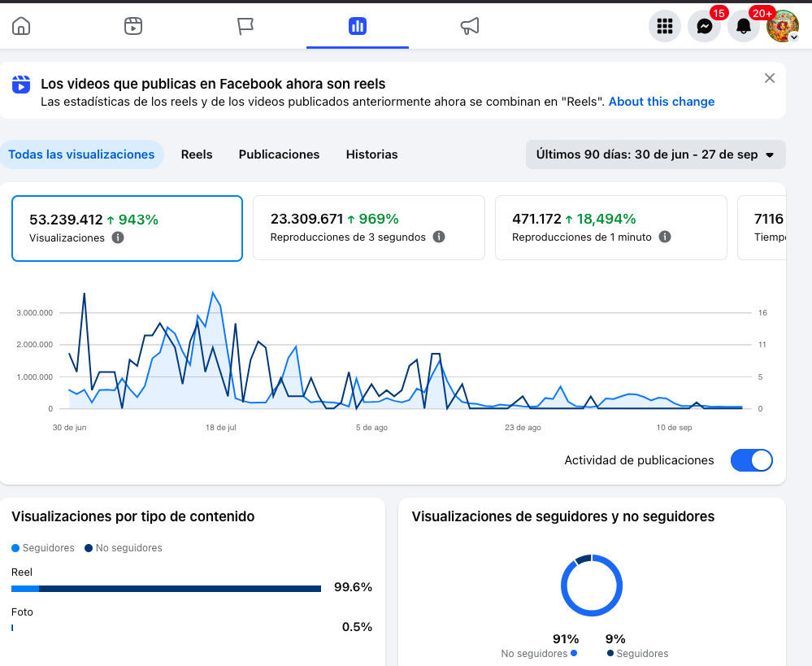Click info icon next to Visualizaciones
812x666 pixels.
(x=118, y=238)
